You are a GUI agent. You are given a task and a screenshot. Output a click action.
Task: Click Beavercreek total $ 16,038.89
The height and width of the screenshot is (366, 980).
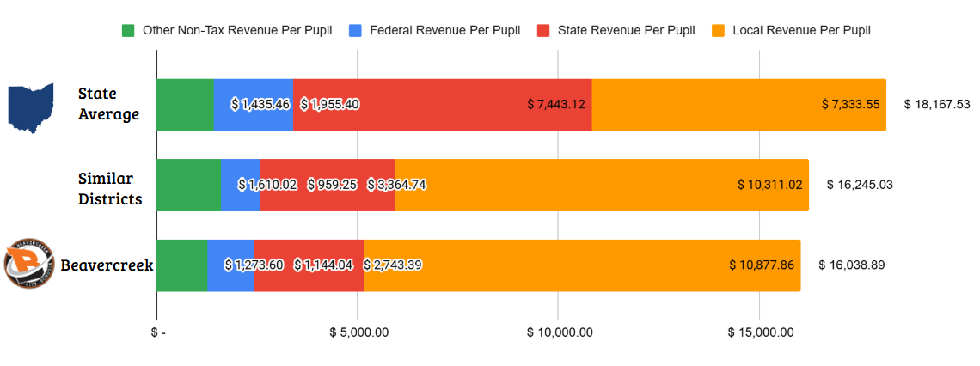tap(852, 265)
